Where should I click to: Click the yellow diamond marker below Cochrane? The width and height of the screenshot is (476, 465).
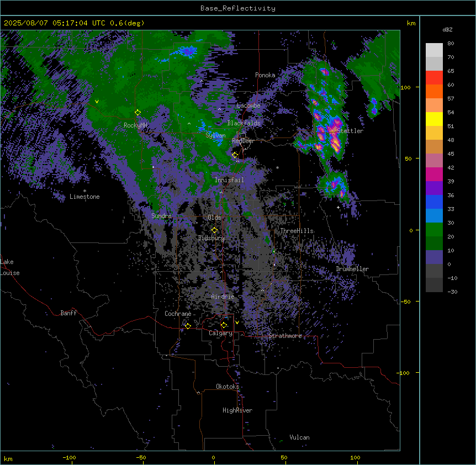click(x=188, y=326)
